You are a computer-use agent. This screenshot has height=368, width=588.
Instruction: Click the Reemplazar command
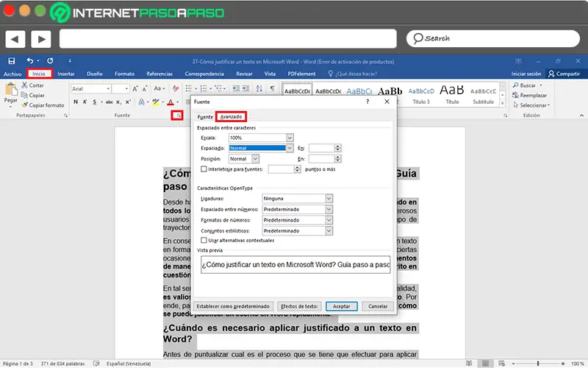[x=529, y=95]
